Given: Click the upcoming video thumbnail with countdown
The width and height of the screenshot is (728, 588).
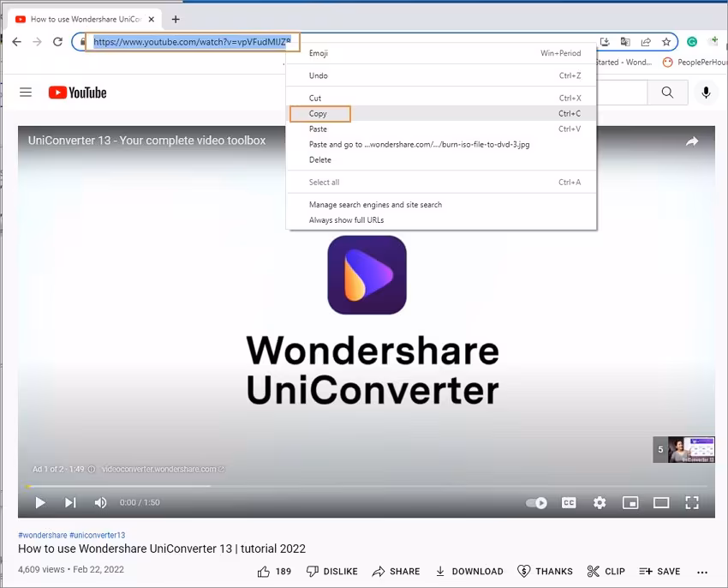Looking at the screenshot, I should [683, 449].
